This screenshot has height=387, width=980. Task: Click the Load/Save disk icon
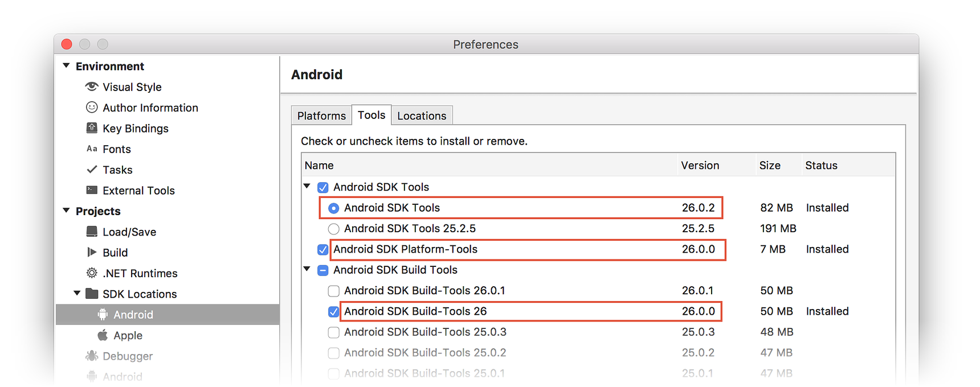[91, 232]
